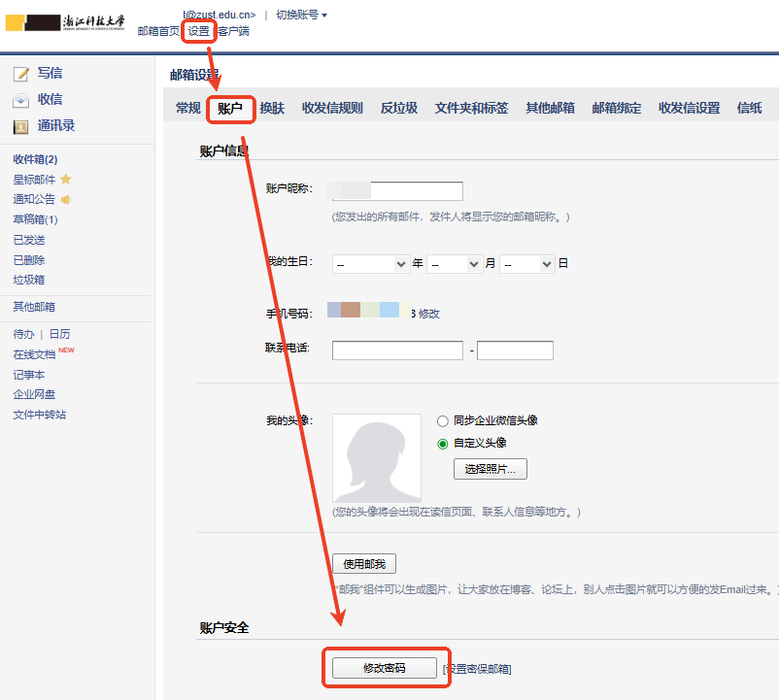Click the receive mail (收信) icon

[20, 100]
